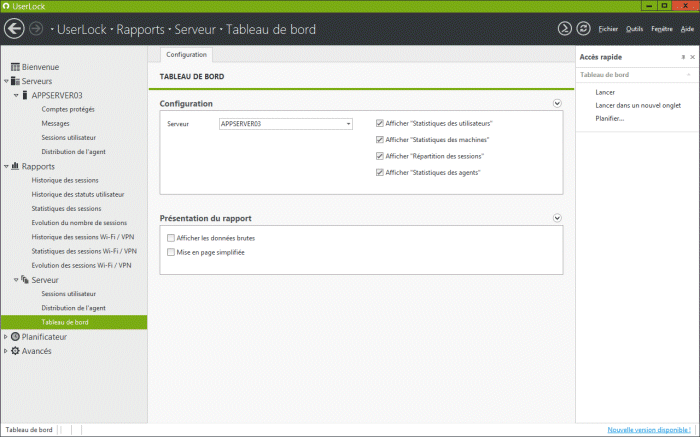Close the Accès rapide panel
This screenshot has height=437, width=700.
(692, 57)
